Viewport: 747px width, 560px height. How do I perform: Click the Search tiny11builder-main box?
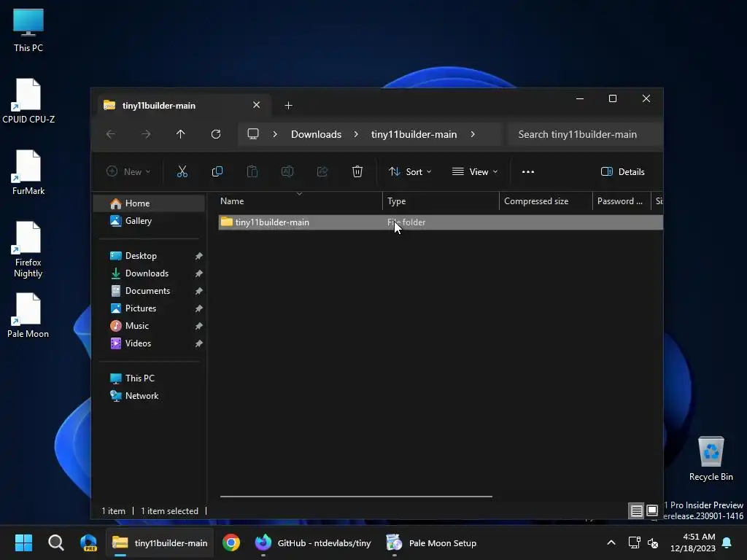click(x=586, y=134)
